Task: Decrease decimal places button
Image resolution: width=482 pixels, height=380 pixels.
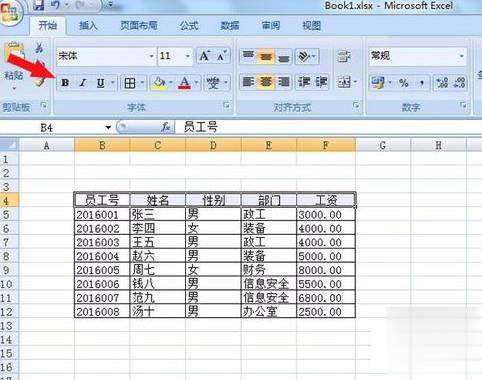Action: [460, 83]
